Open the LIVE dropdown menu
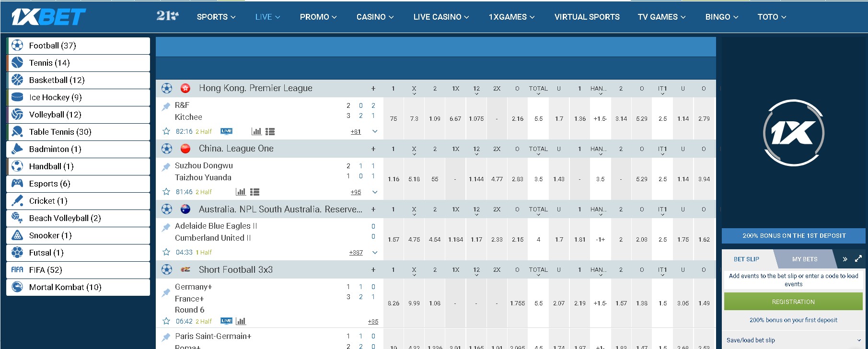This screenshot has height=349, width=868. 267,17
